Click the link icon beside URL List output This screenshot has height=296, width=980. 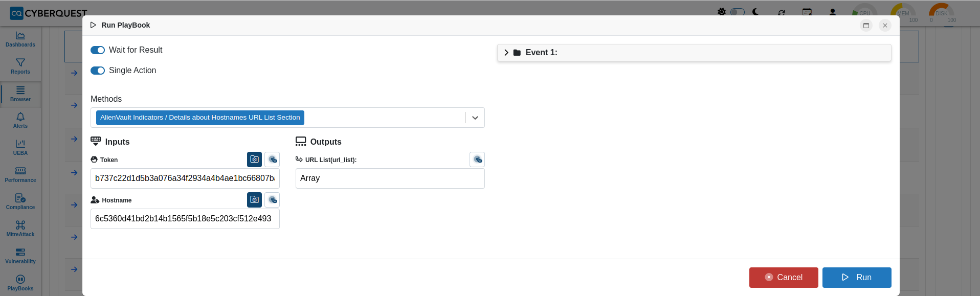coord(477,160)
